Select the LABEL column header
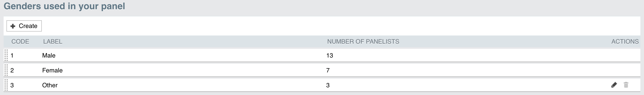Screen dimensions: 644x95 (x=53, y=42)
